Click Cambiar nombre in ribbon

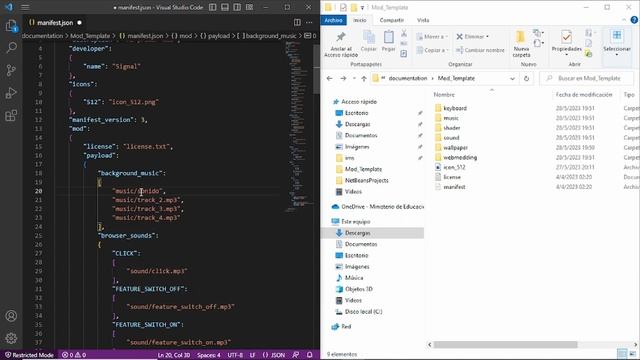[x=480, y=50]
